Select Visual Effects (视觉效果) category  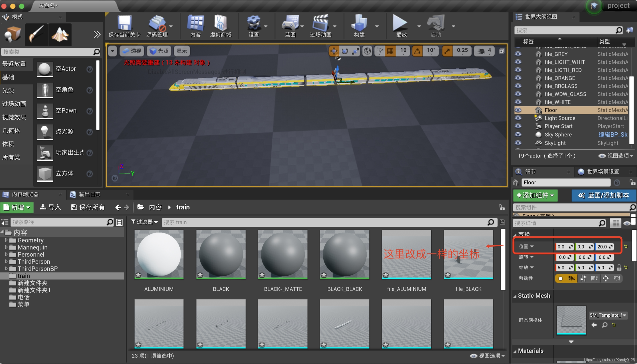[x=14, y=117]
